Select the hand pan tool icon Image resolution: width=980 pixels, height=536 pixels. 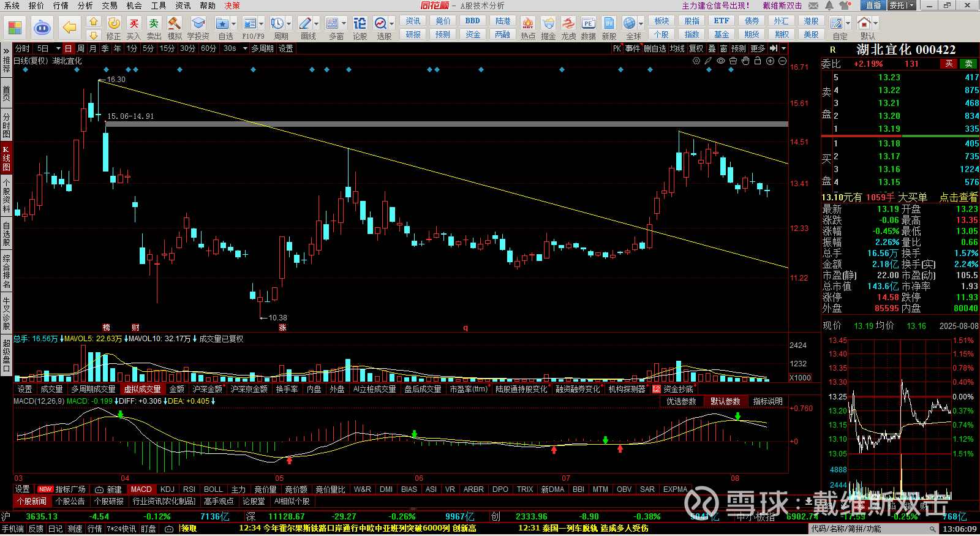coord(745,61)
